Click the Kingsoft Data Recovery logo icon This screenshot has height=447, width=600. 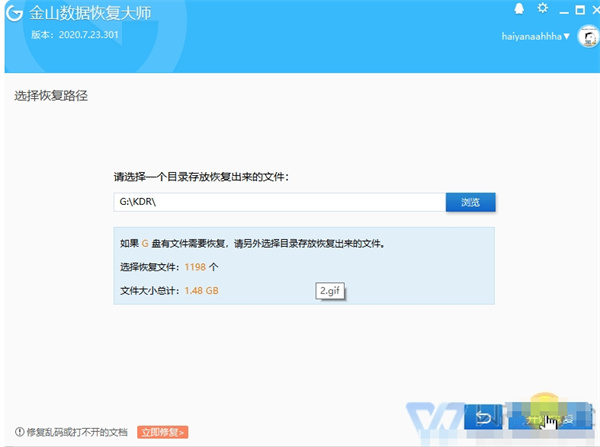click(14, 13)
